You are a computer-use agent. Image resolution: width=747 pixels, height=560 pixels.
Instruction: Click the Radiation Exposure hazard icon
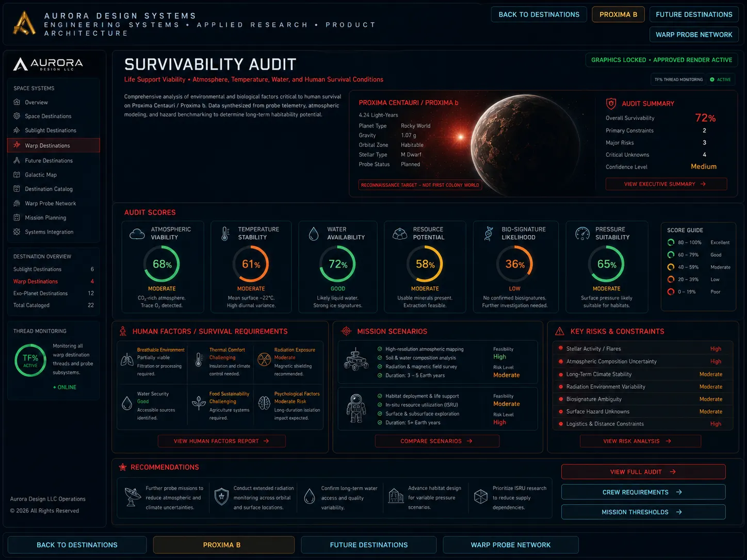pyautogui.click(x=264, y=359)
